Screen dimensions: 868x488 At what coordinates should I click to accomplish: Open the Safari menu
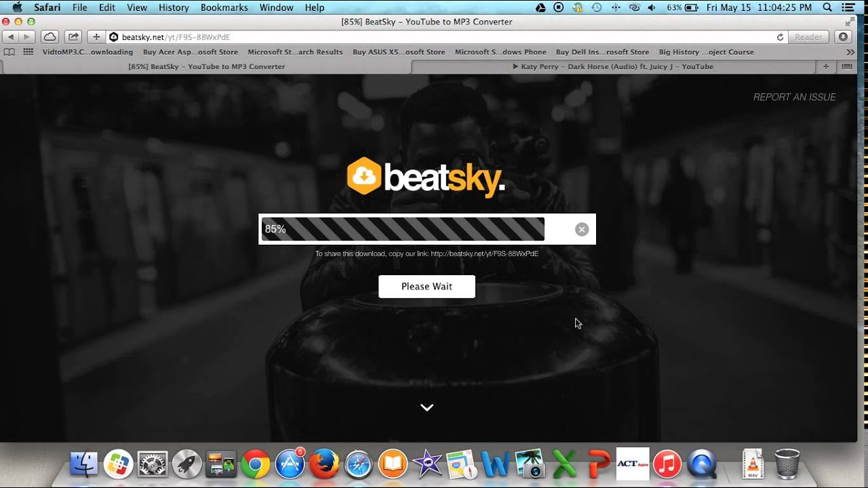[47, 7]
